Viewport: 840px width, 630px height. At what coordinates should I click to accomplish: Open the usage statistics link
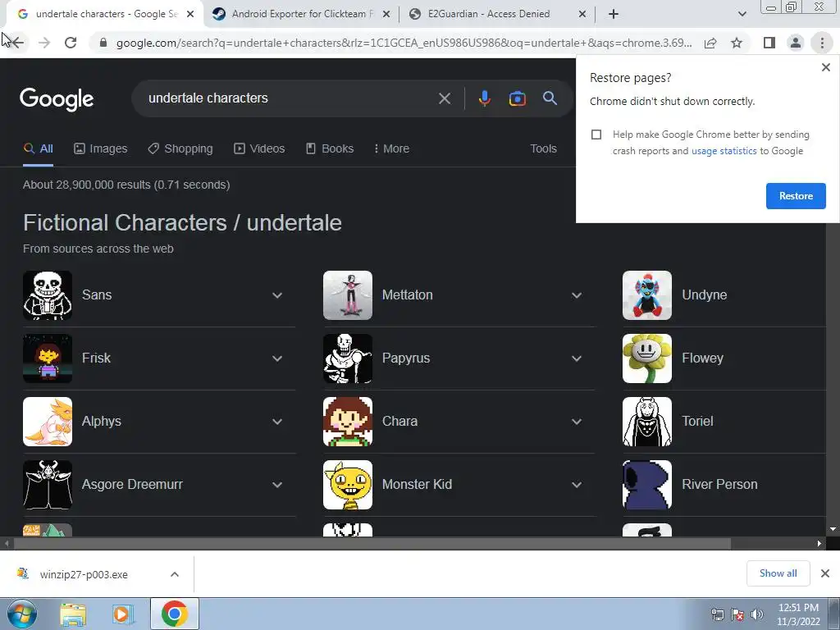tap(724, 151)
